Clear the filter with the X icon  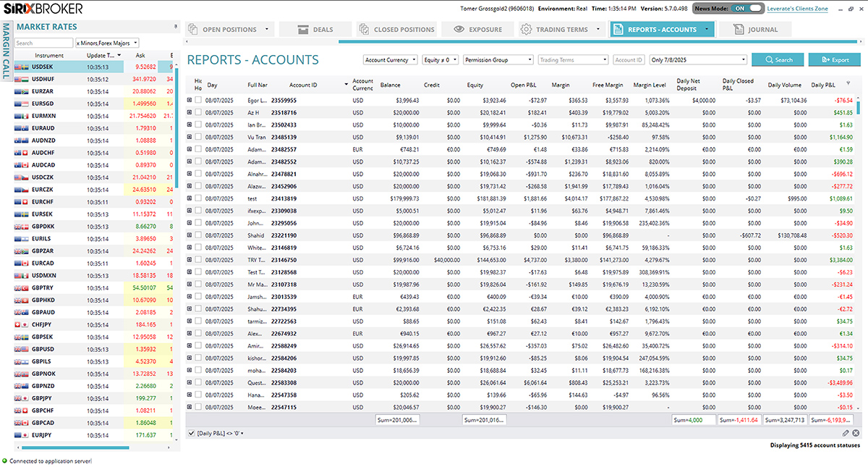(x=856, y=433)
